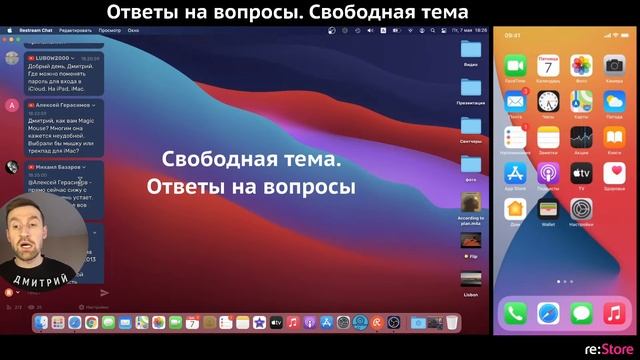Screen dimensions: 640x360
Task: Open Clock app on the iPhone
Action: click(548, 102)
